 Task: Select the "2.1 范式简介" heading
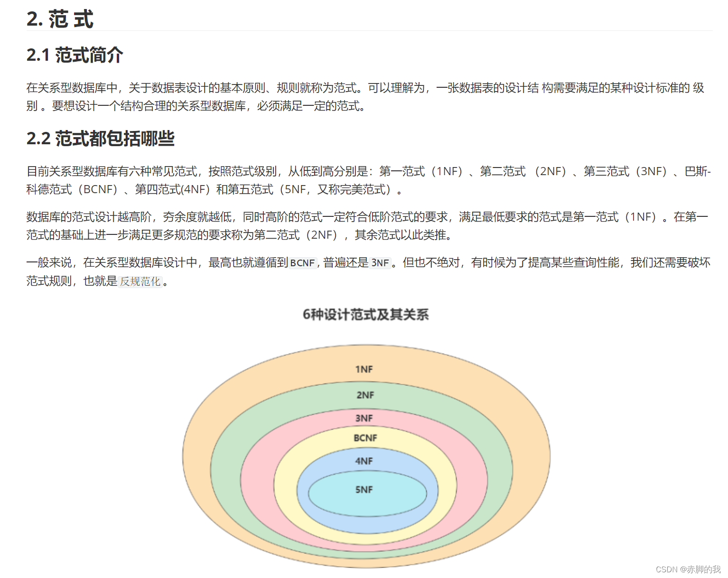[74, 55]
